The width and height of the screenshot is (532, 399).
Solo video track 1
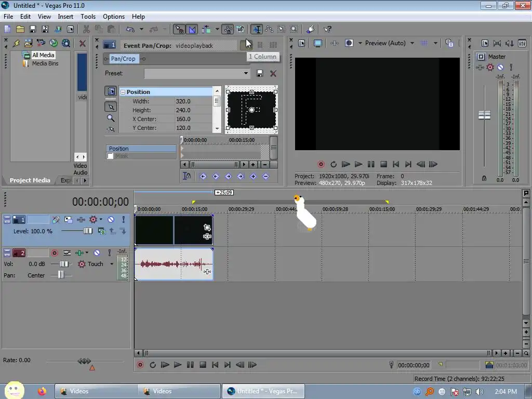(124, 220)
